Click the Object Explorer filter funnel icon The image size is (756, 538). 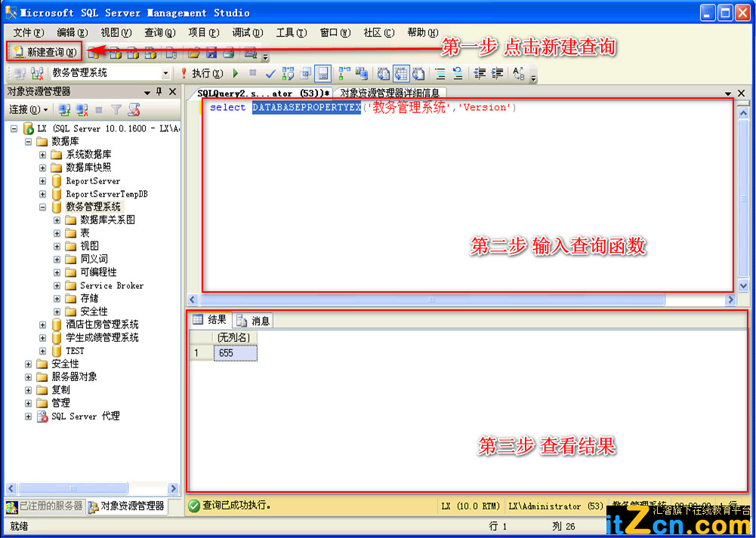tap(116, 110)
